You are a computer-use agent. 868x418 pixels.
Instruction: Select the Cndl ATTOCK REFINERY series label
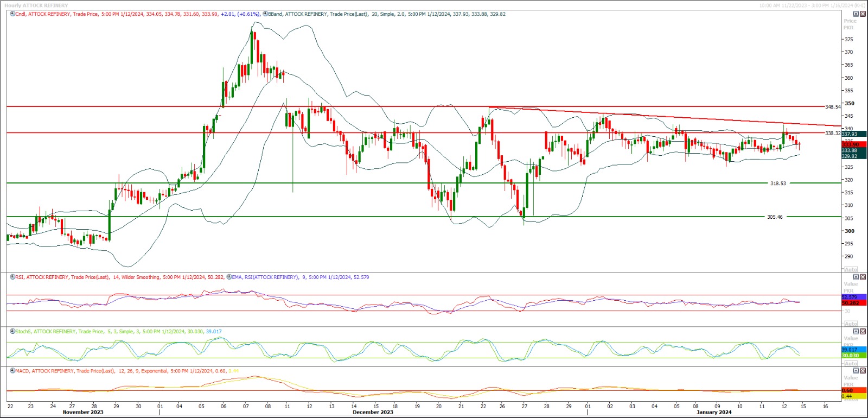[x=43, y=14]
